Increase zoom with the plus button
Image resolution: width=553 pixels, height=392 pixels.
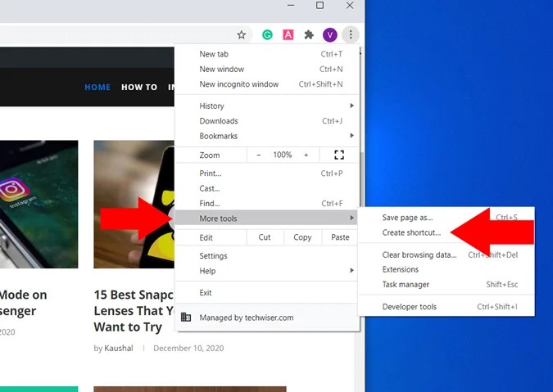306,155
